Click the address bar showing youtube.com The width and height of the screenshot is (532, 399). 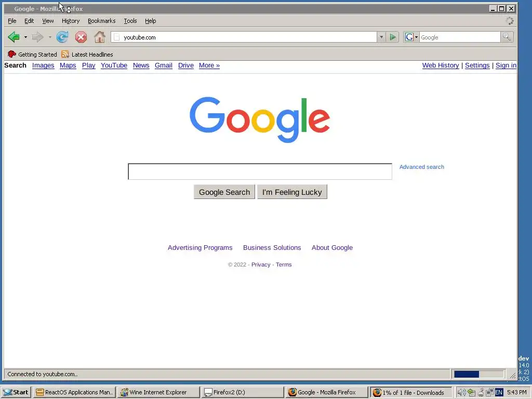click(x=244, y=37)
